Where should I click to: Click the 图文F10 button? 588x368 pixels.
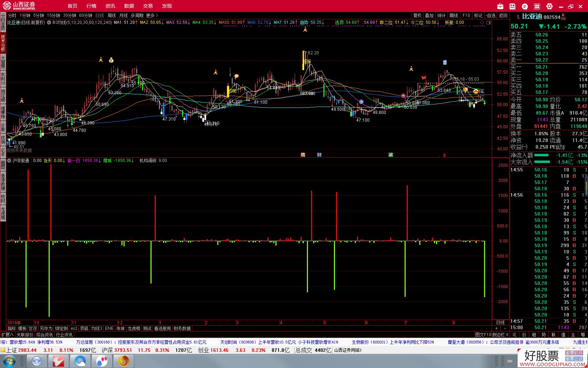pos(483,335)
